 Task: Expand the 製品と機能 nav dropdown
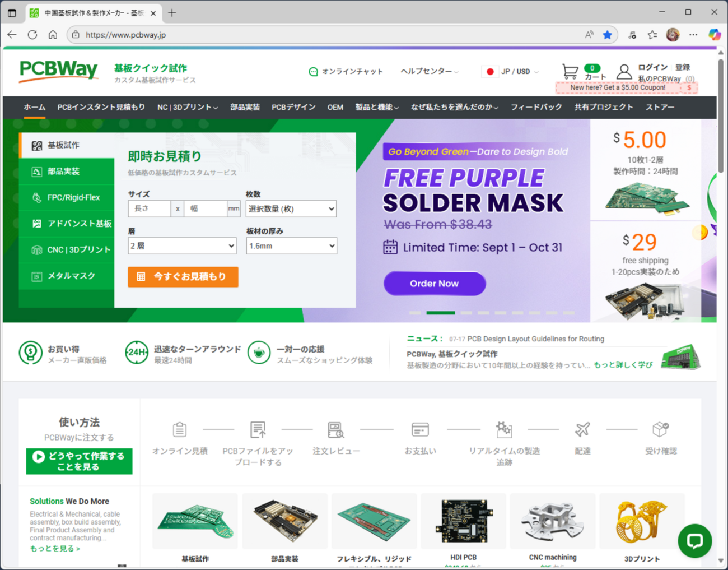pyautogui.click(x=377, y=107)
